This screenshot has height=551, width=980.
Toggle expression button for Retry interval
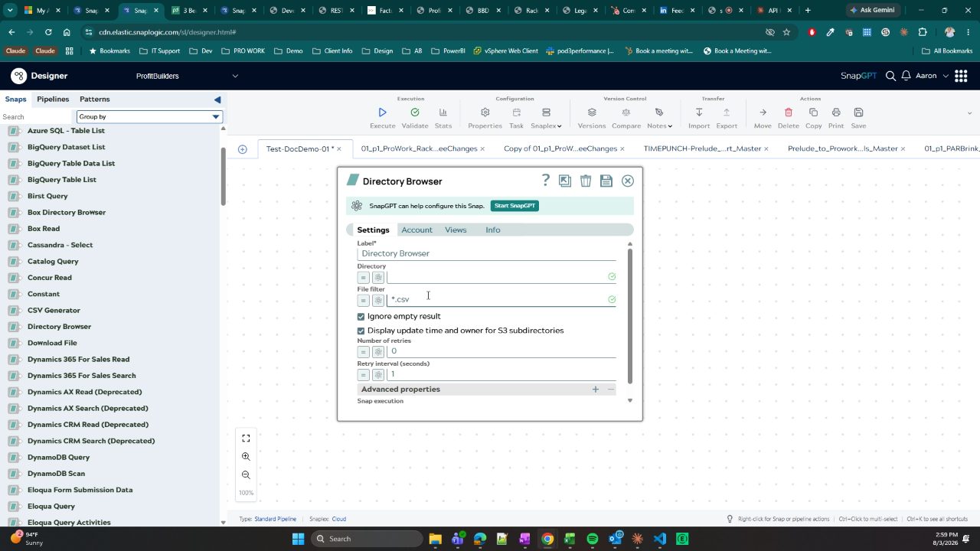[x=364, y=375]
